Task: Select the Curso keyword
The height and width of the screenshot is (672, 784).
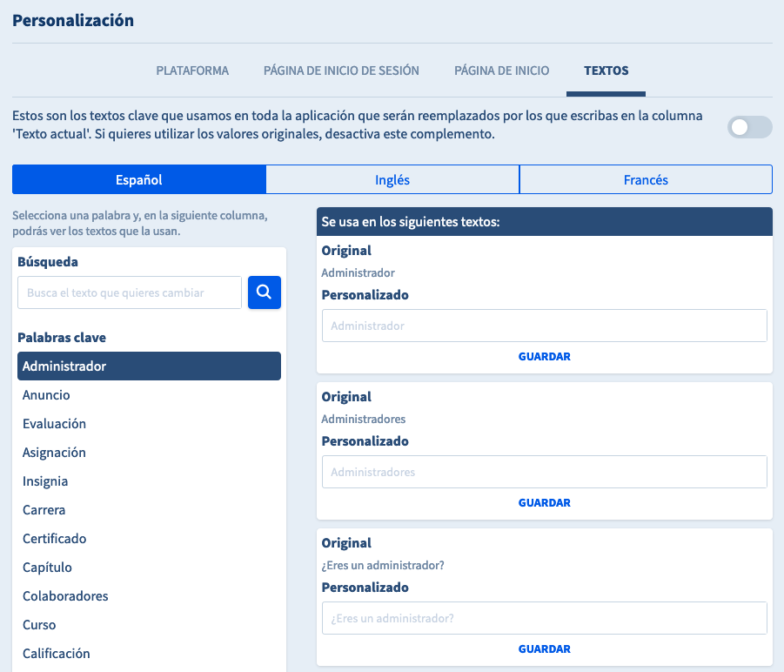Action: coord(39,625)
